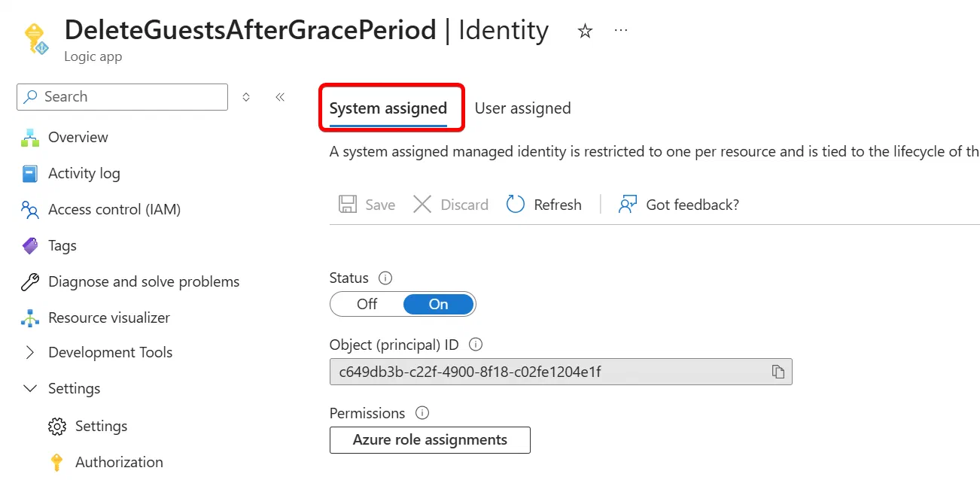This screenshot has height=480, width=980.
Task: Switch to the System assigned tab
Action: pyautogui.click(x=388, y=108)
